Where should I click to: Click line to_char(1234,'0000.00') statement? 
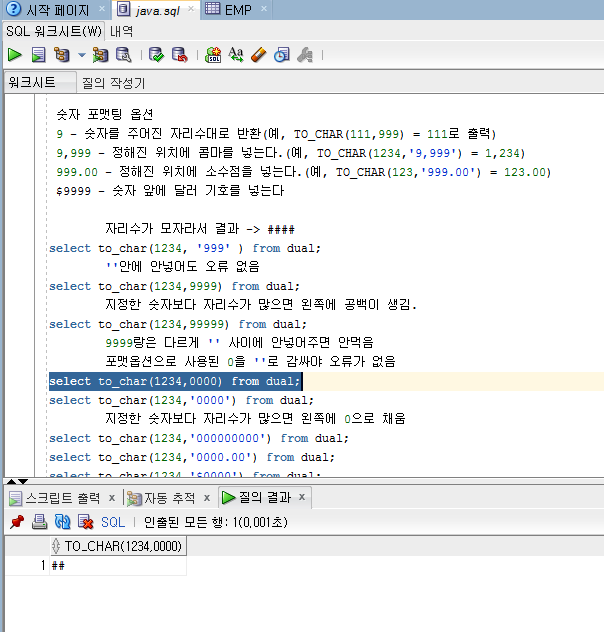pyautogui.click(x=192, y=457)
